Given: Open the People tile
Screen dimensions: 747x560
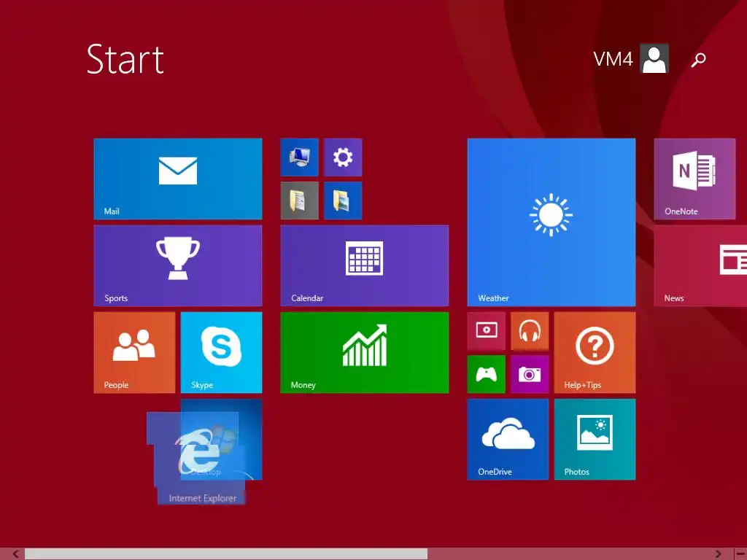Looking at the screenshot, I should 134,352.
